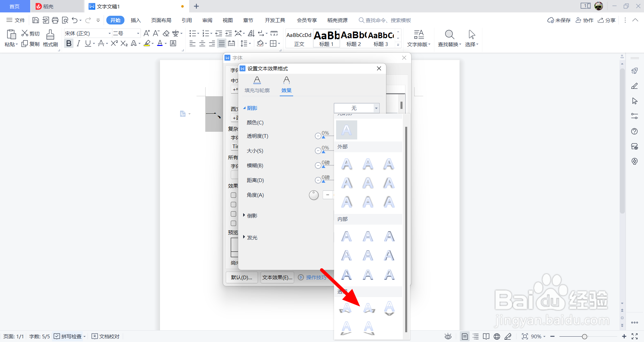Image resolution: width=644 pixels, height=342 pixels.
Task: Switch to Fill and Outline tab
Action: 257,85
